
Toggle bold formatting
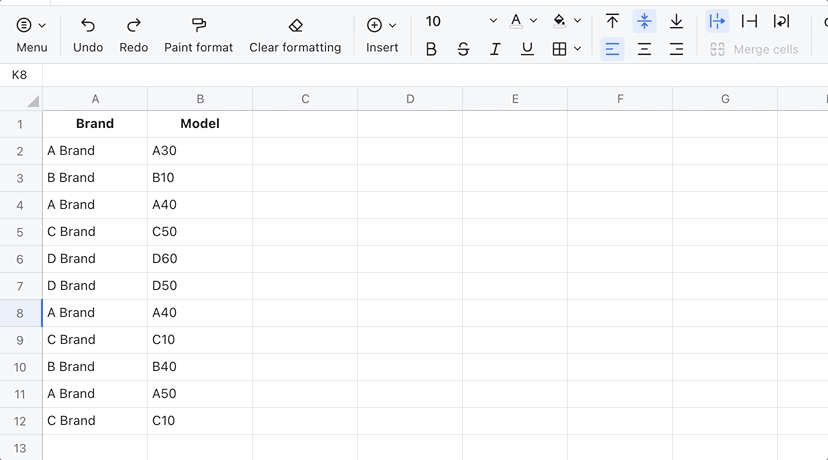[x=431, y=49]
